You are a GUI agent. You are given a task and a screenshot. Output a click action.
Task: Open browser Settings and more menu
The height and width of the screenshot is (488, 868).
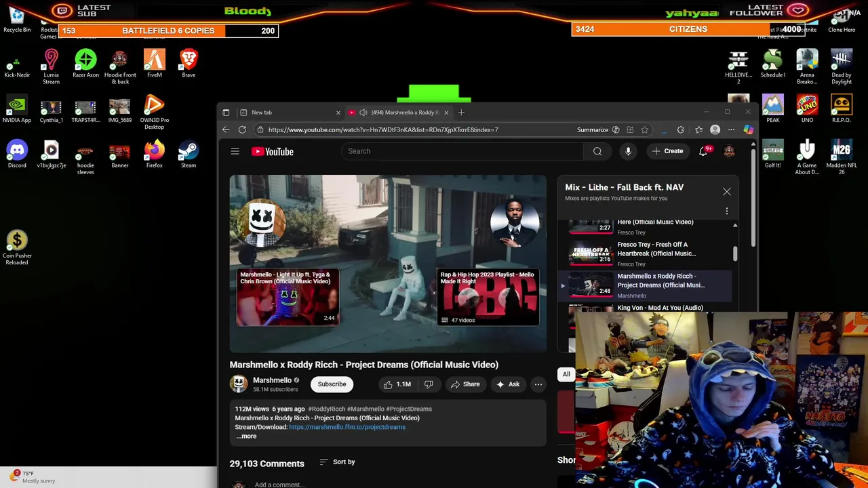[x=731, y=129]
